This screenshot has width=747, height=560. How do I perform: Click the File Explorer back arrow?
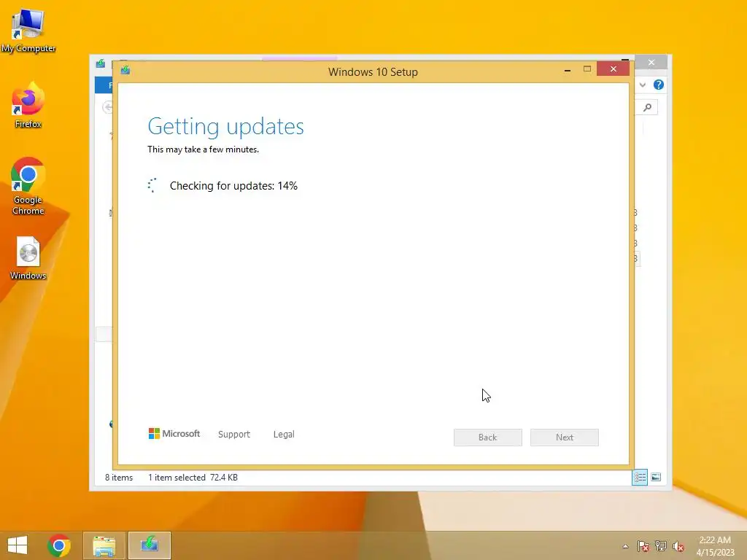[x=108, y=108]
